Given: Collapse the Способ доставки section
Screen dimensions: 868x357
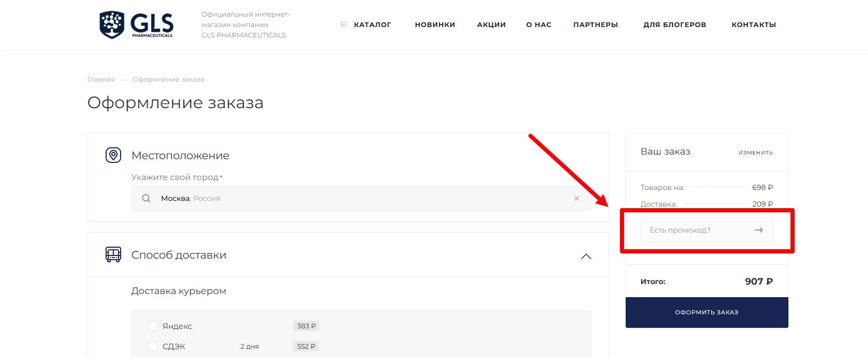Looking at the screenshot, I should point(586,256).
